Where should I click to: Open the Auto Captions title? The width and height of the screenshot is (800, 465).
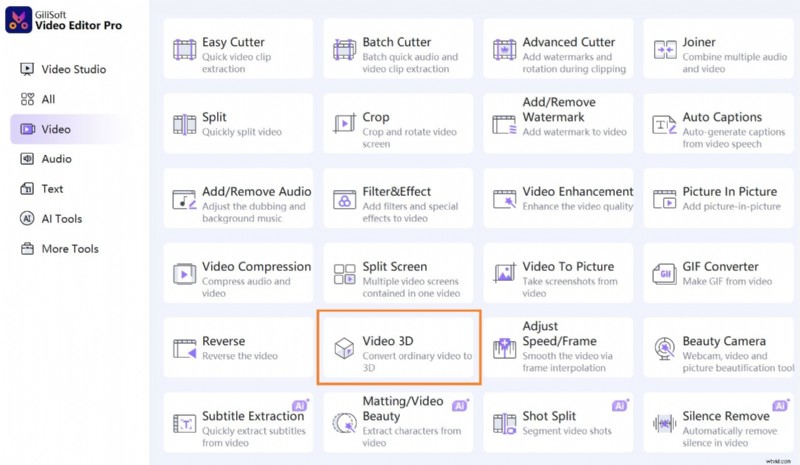point(722,117)
